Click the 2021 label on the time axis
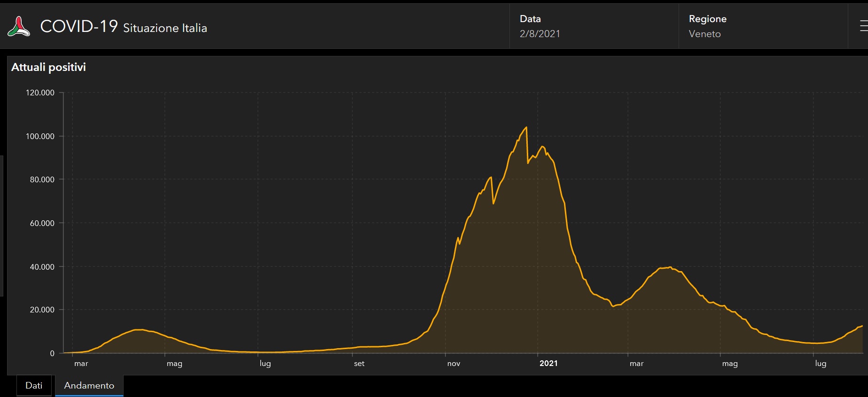 [x=548, y=363]
